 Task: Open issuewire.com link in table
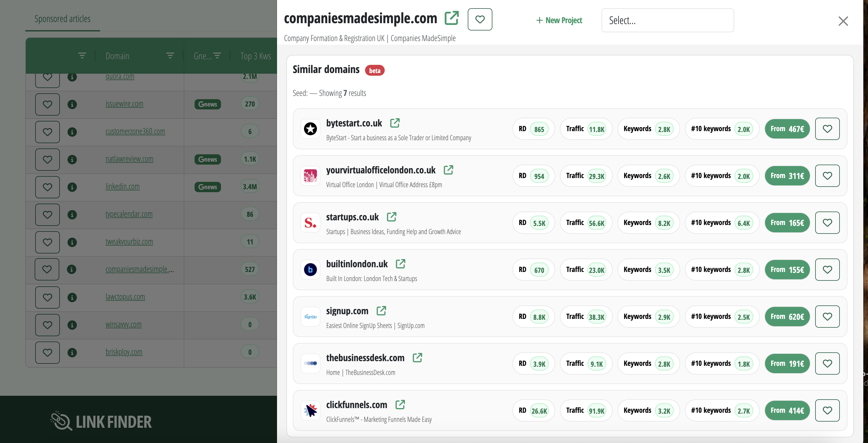pyautogui.click(x=124, y=104)
